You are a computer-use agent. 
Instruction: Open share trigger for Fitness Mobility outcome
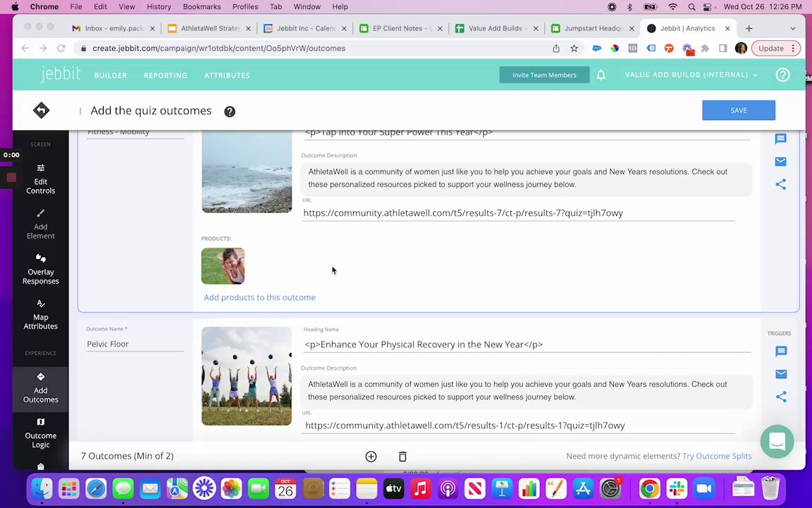pos(780,185)
